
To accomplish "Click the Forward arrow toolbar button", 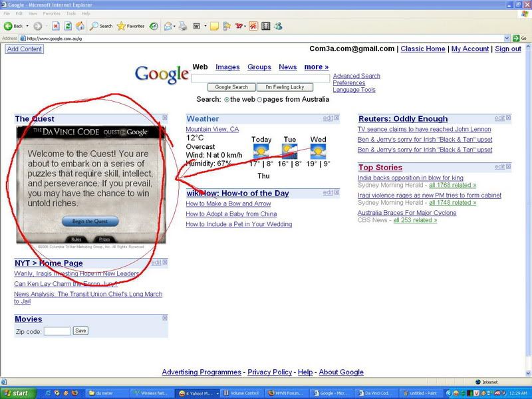I will coord(38,26).
